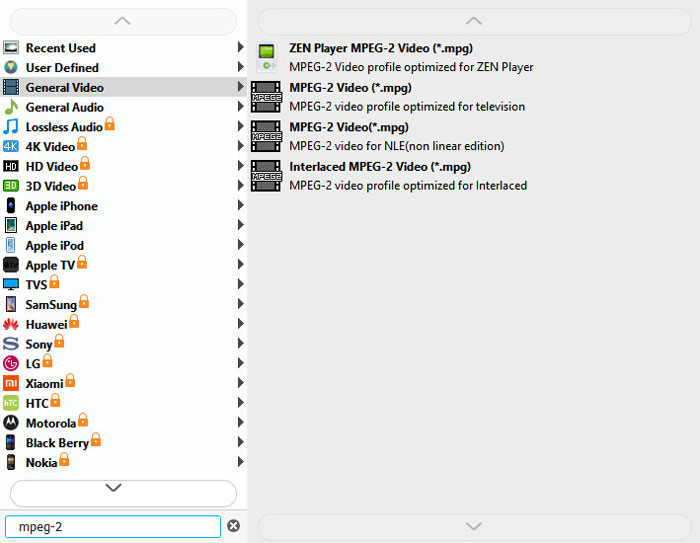Click MPEG2 icon of Interlaced profile
The width and height of the screenshot is (700, 543).
(266, 176)
